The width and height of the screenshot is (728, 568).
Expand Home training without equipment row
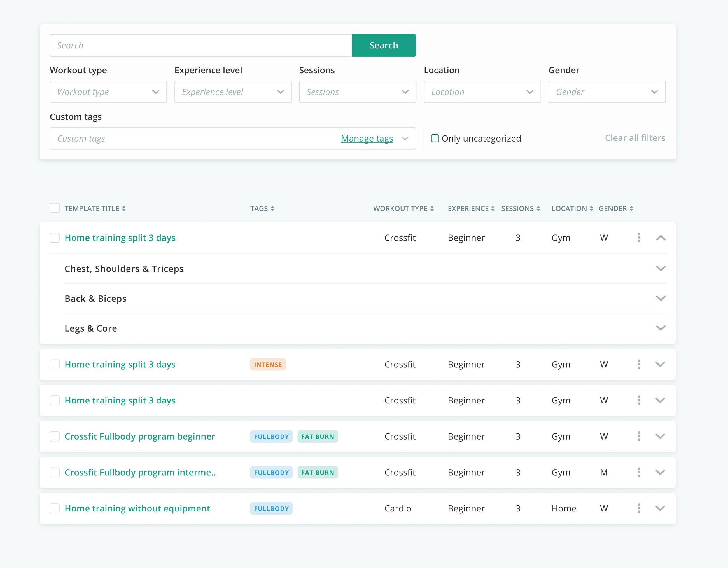coord(660,508)
